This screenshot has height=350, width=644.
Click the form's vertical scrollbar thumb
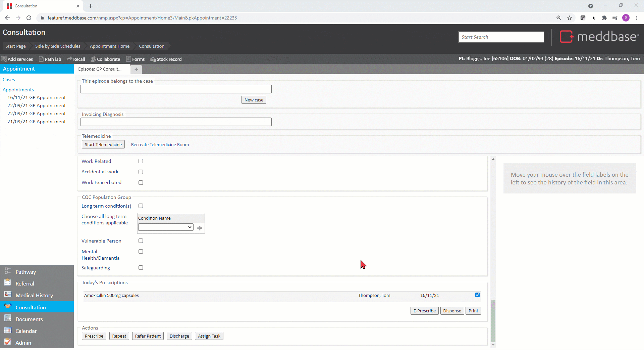(493, 321)
